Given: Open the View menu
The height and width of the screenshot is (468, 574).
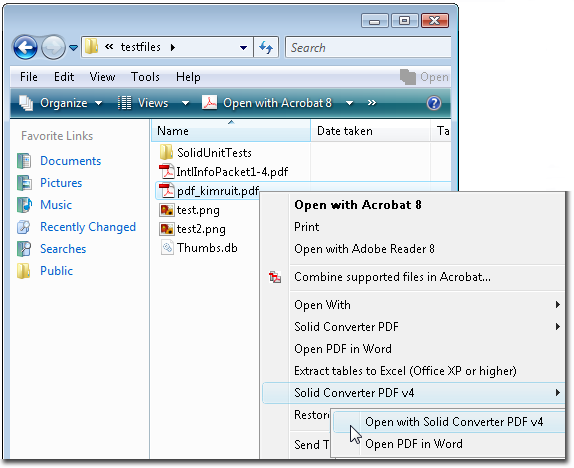Looking at the screenshot, I should click(102, 77).
